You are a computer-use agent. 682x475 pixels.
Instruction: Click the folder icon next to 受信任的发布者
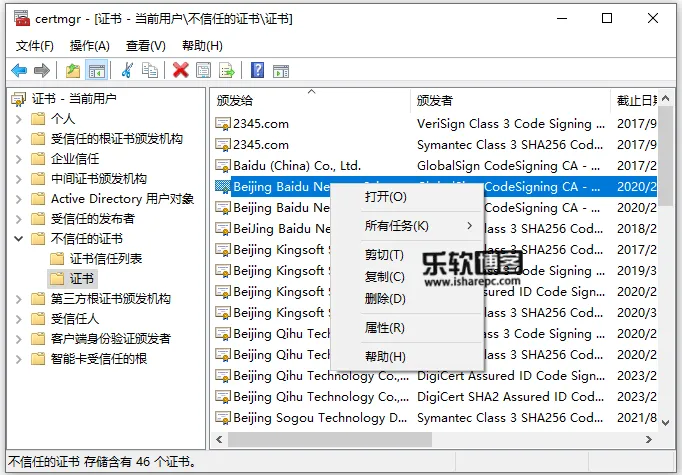(x=38, y=219)
